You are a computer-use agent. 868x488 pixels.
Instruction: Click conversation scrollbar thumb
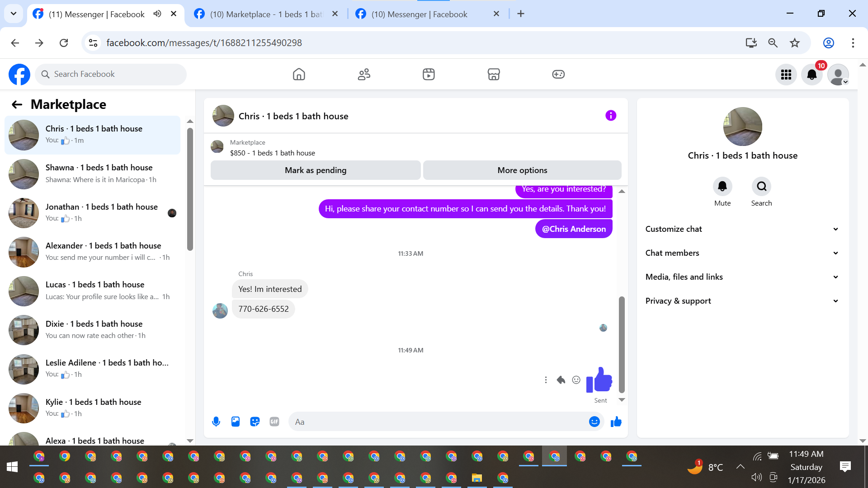[622, 343]
